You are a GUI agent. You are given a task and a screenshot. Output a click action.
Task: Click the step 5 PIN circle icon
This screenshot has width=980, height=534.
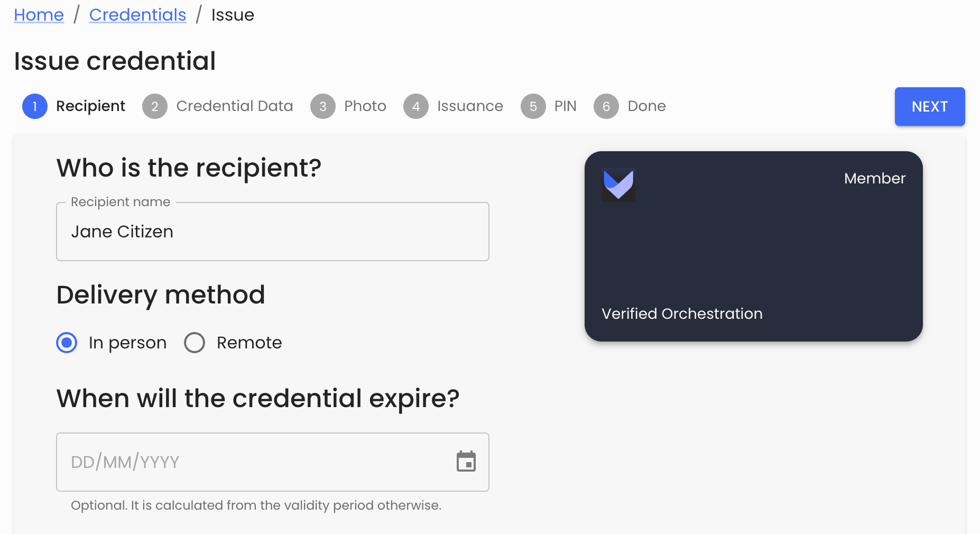532,106
